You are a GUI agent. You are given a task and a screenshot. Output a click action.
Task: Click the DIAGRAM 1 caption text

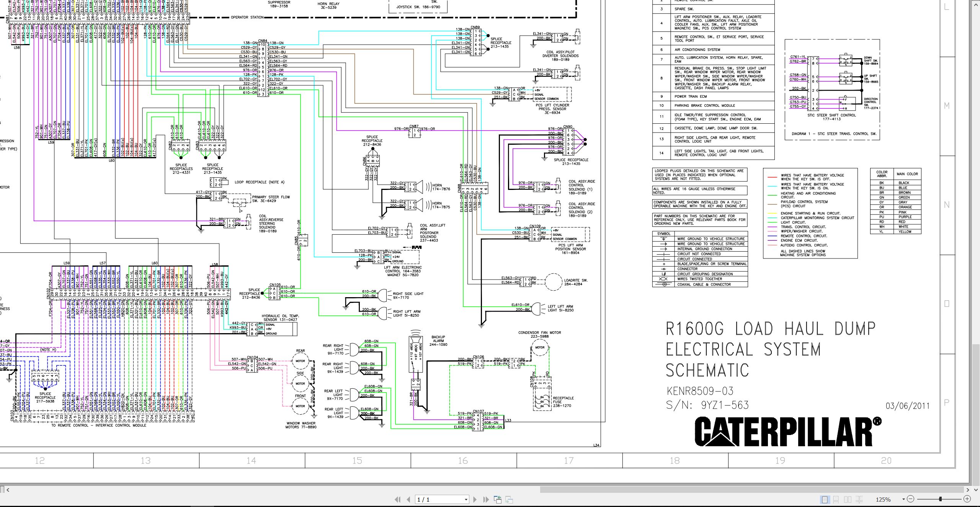pos(834,134)
